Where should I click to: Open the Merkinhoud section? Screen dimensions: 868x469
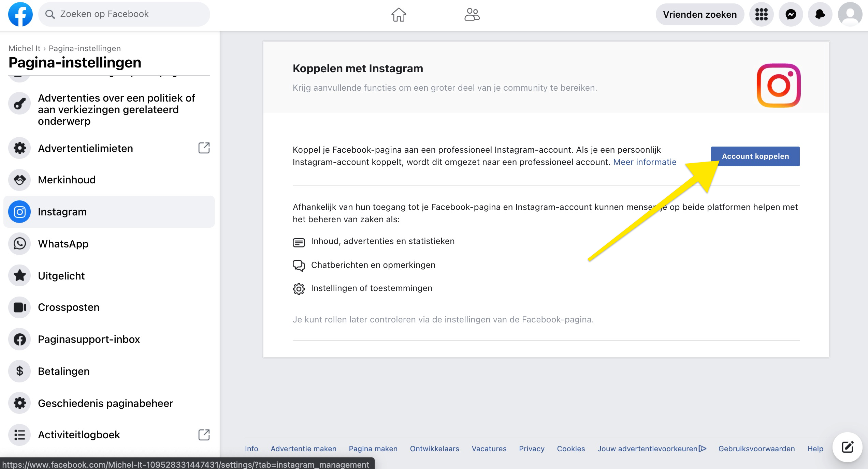pos(109,180)
